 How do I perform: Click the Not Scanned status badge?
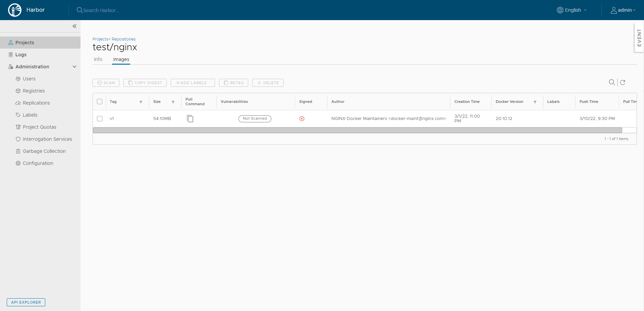click(255, 119)
